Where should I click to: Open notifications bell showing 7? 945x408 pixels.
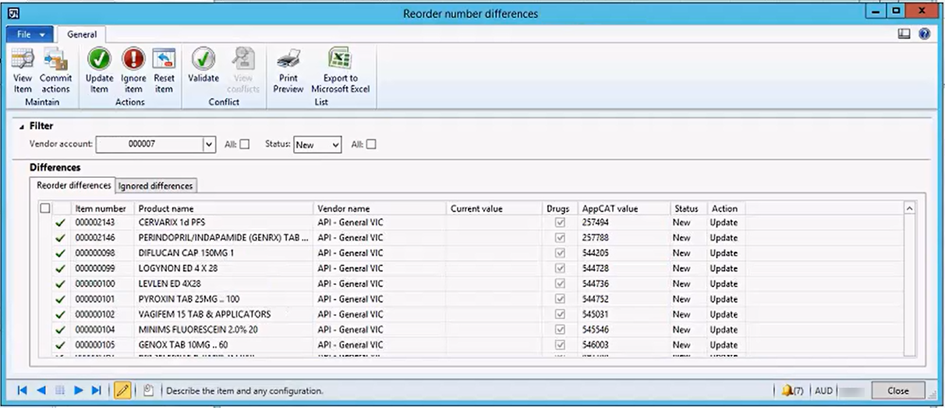point(792,391)
